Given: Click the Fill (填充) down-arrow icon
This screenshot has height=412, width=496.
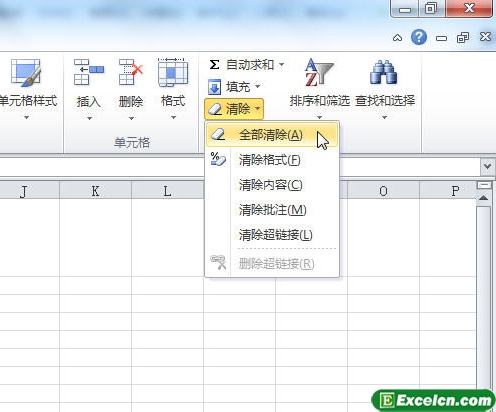Looking at the screenshot, I should click(x=214, y=87).
